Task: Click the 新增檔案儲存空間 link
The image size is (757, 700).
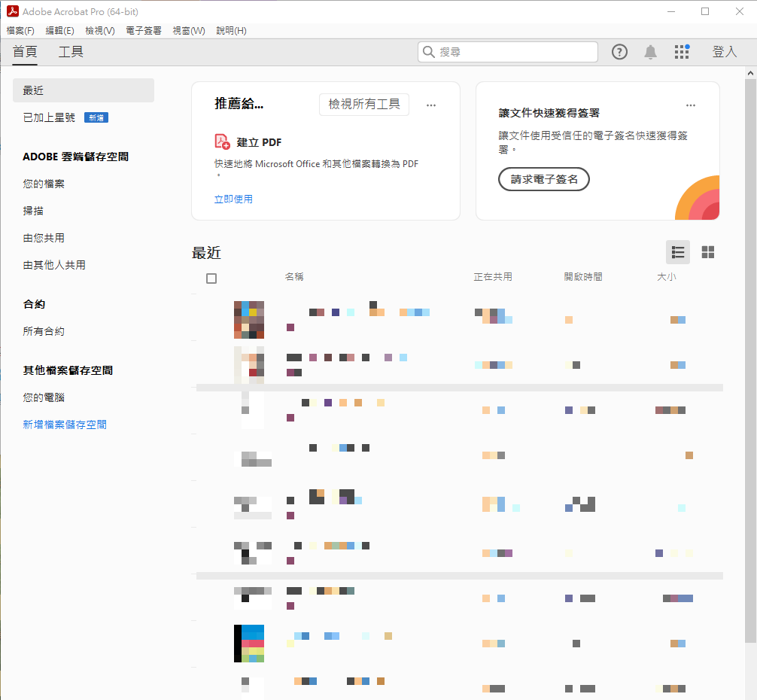Action: tap(65, 425)
